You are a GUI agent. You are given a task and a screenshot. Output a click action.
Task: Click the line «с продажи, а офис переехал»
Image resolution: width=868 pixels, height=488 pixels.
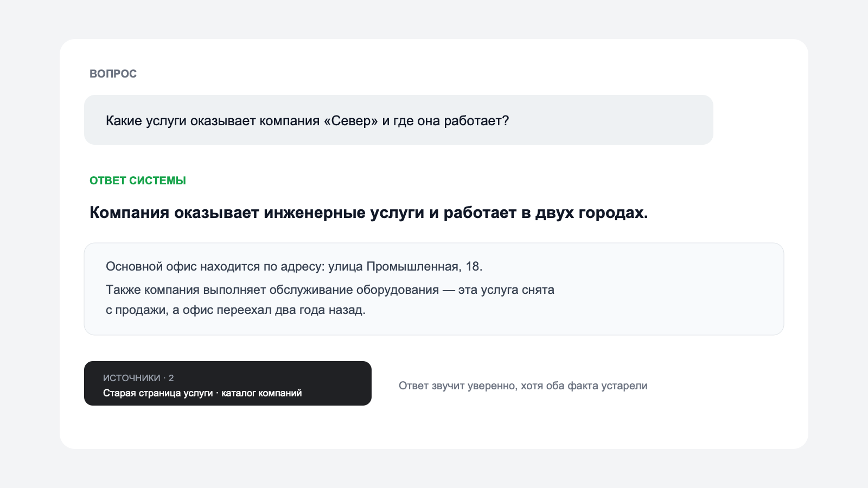coord(235,310)
